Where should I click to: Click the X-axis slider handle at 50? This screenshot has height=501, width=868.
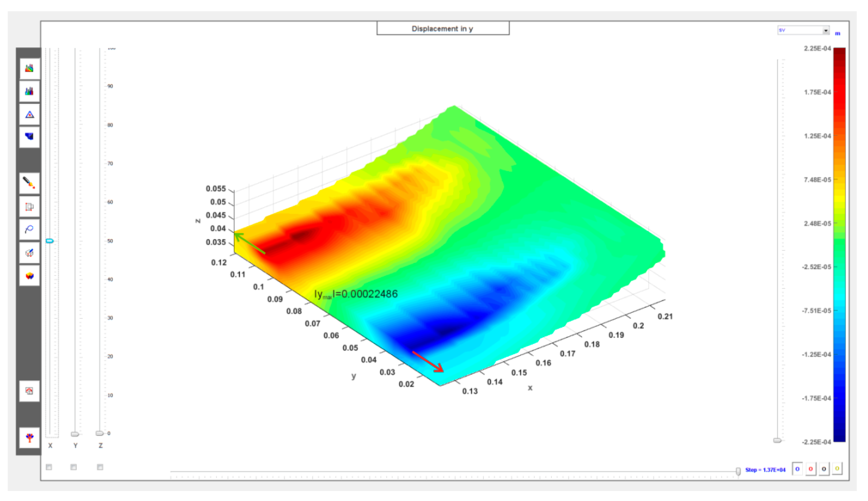coord(50,241)
